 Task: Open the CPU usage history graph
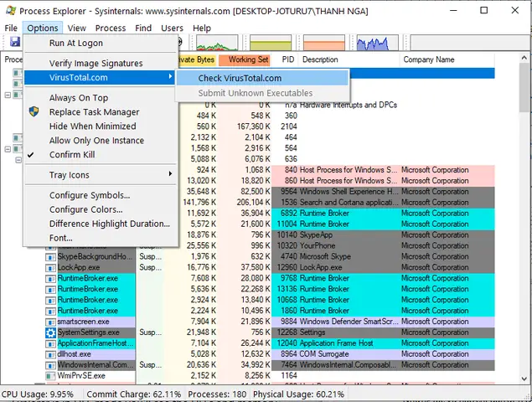pyautogui.click(x=217, y=43)
